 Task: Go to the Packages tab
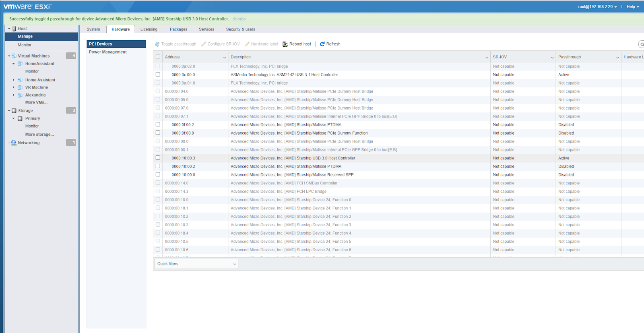point(179,29)
